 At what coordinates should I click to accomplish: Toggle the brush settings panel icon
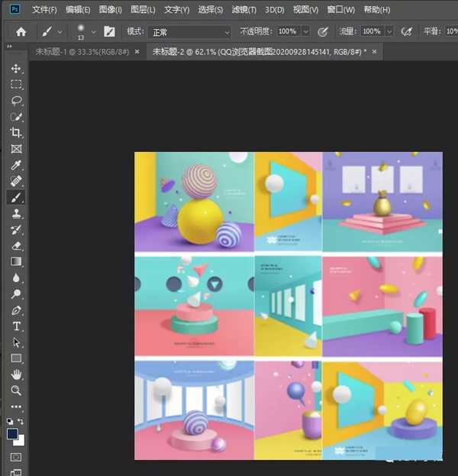[110, 31]
